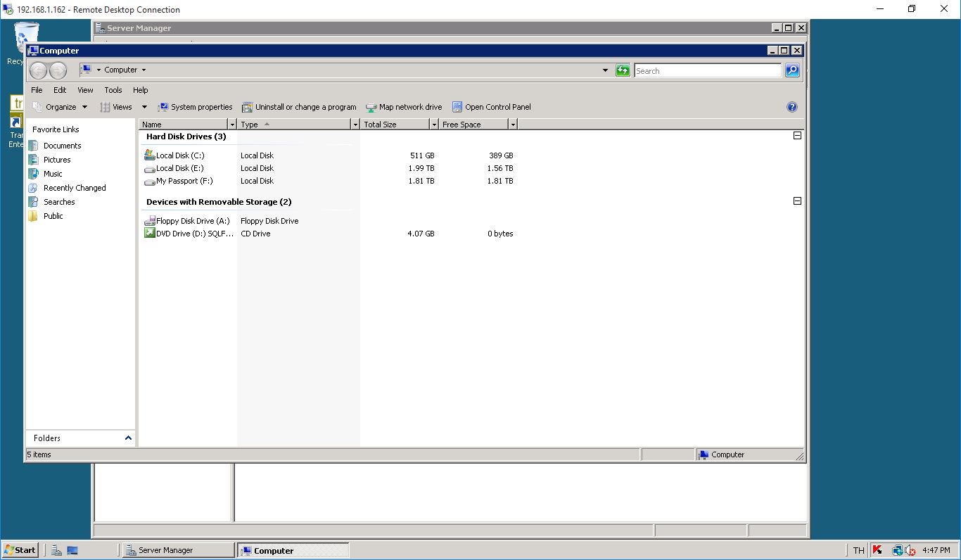The image size is (961, 560).
Task: Click the Computer taskbar button
Action: pyautogui.click(x=293, y=550)
